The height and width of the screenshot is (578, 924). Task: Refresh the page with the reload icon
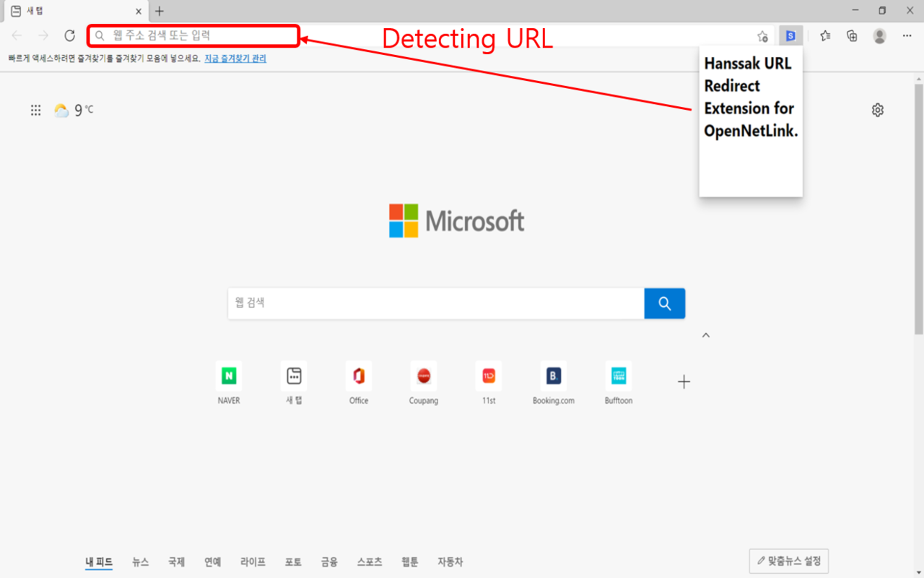[x=69, y=35]
